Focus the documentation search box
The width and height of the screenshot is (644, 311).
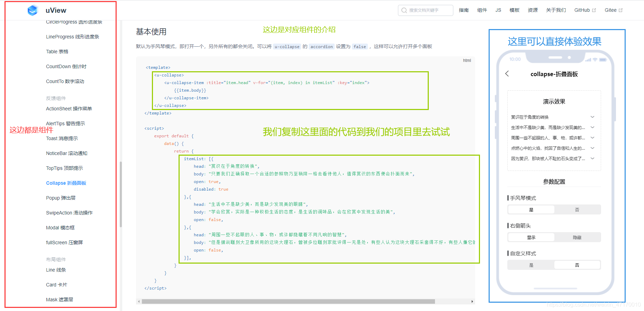coord(425,10)
